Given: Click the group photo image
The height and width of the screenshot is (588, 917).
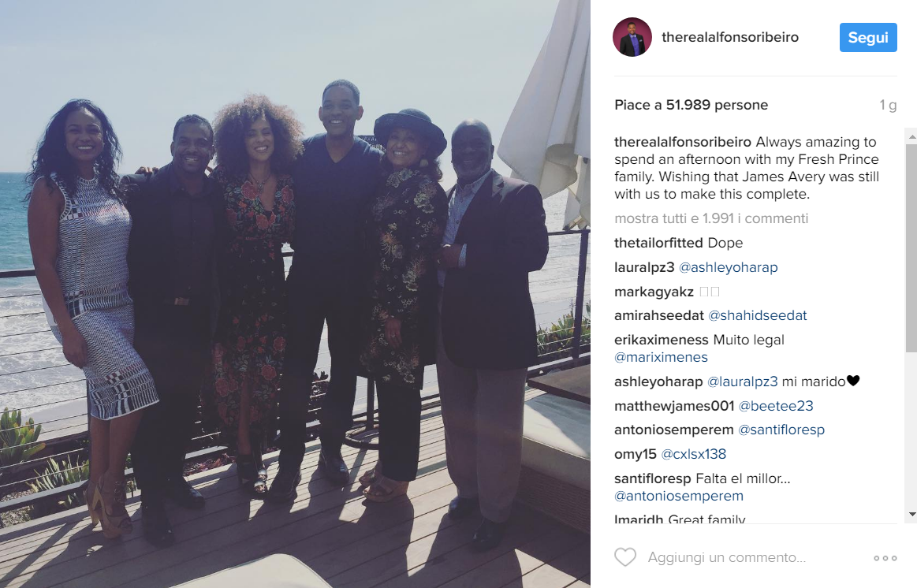Looking at the screenshot, I should pyautogui.click(x=295, y=294).
